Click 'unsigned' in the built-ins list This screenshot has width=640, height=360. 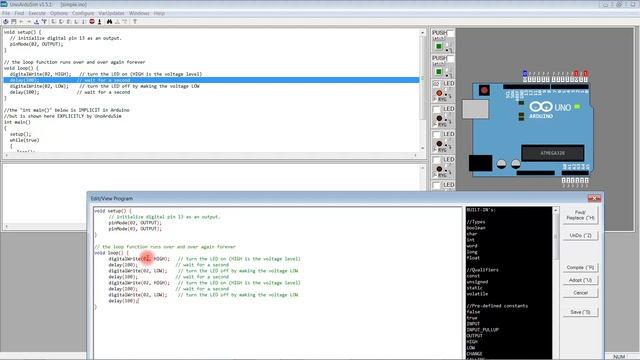pyautogui.click(x=477, y=282)
